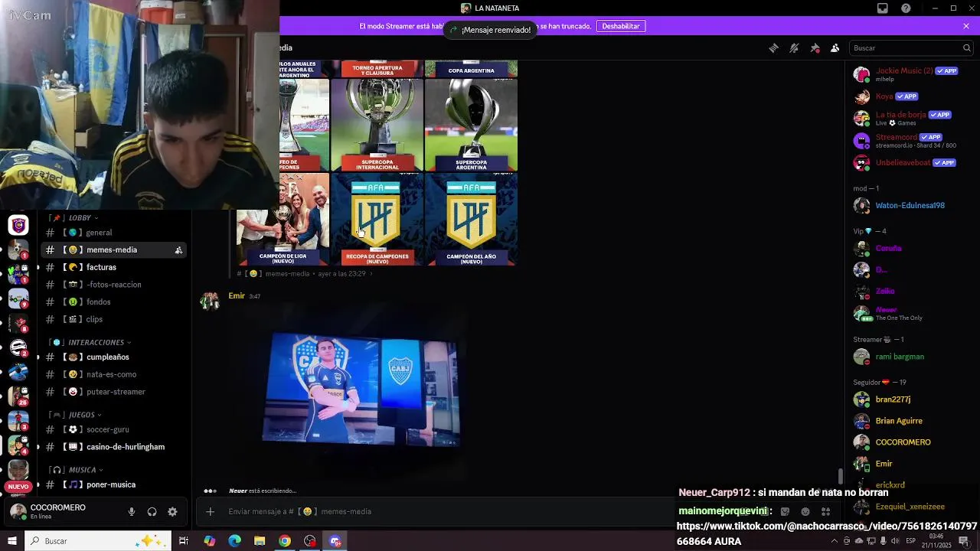Open the Discord inbox icon

point(883,8)
